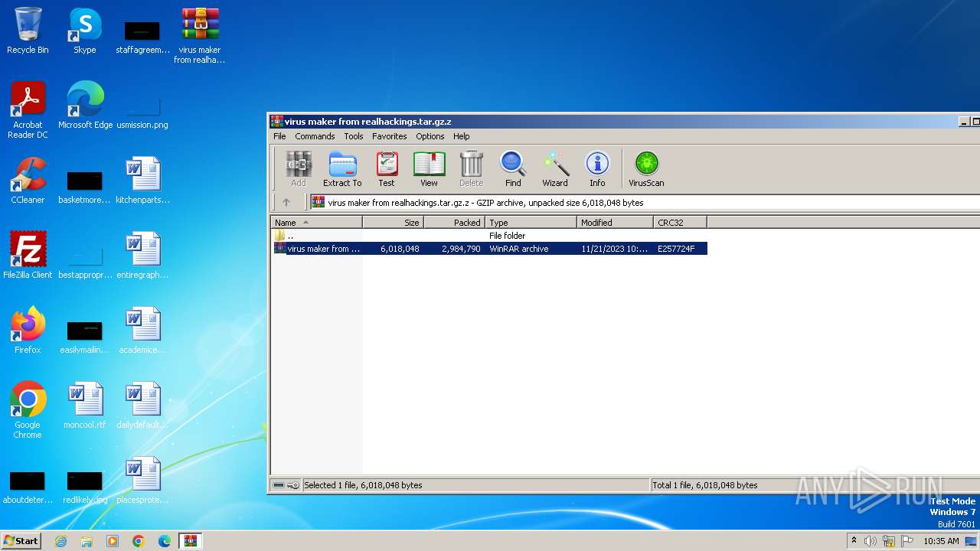Click the Extract To toolbar icon
980x551 pixels.
342,168
